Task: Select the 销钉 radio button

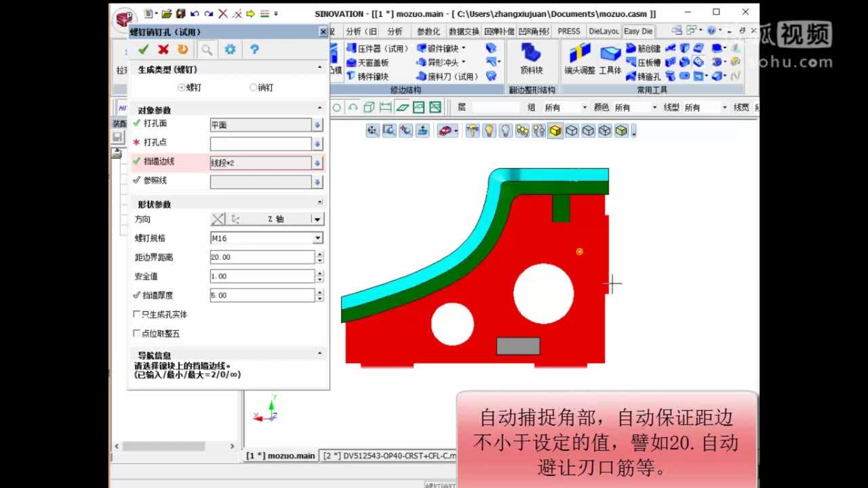Action: click(x=254, y=87)
